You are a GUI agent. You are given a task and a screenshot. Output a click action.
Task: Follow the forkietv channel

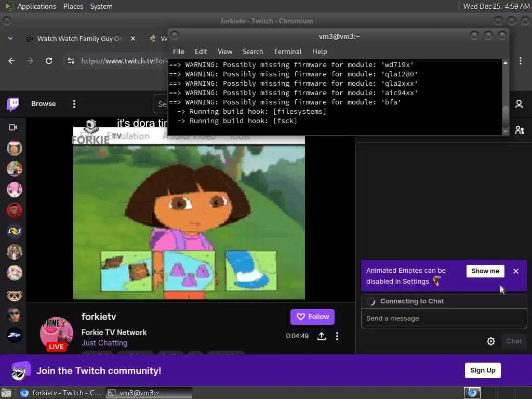[x=312, y=316]
